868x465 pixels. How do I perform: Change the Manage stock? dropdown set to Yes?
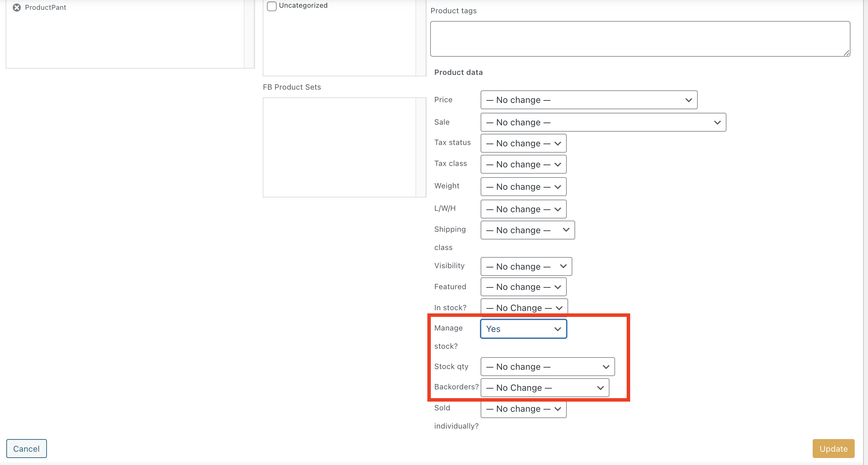click(x=523, y=329)
